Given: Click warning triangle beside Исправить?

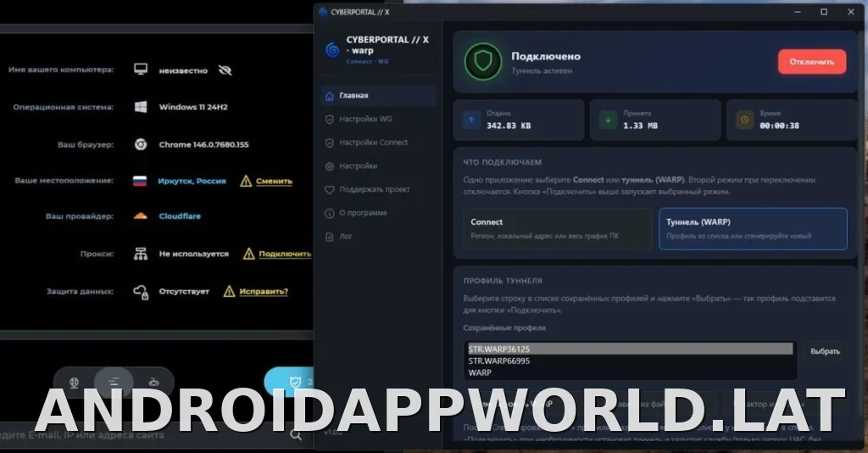Looking at the screenshot, I should click(x=229, y=291).
